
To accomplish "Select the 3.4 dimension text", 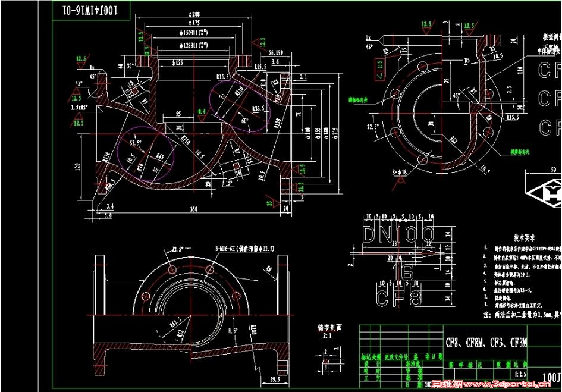I will point(110,206).
